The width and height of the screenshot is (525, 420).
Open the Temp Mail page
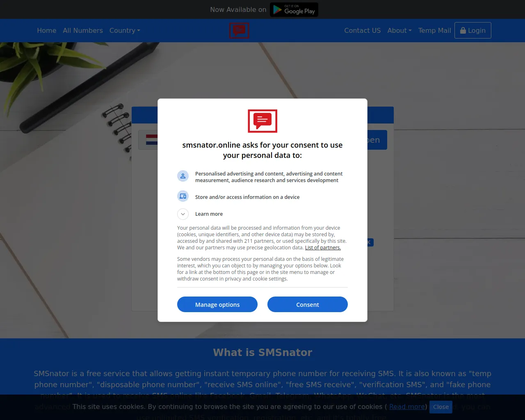pos(435,30)
